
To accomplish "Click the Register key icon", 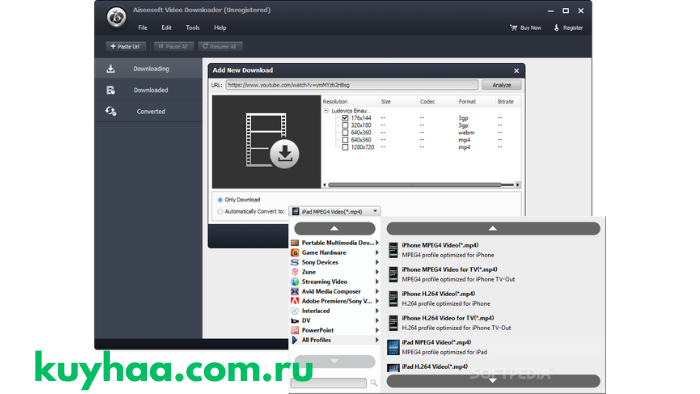I will [x=556, y=28].
